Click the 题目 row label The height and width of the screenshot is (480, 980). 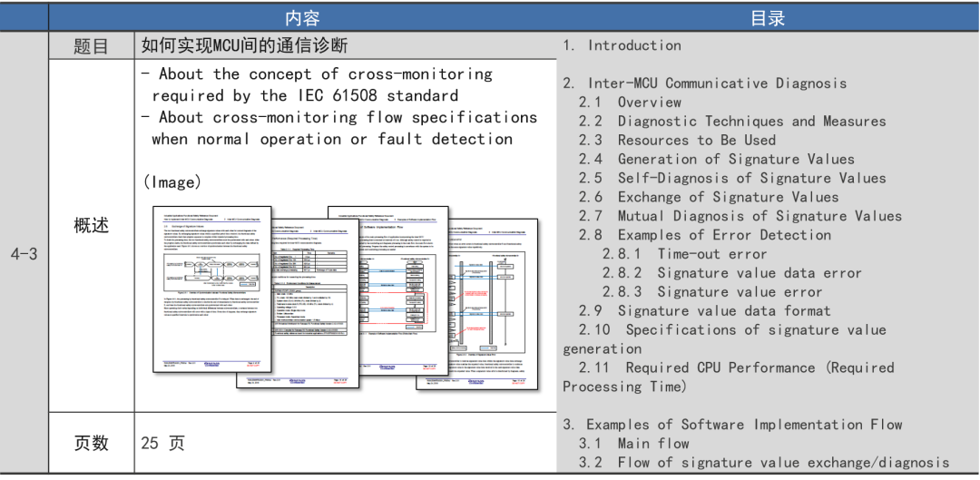pyautogui.click(x=91, y=46)
